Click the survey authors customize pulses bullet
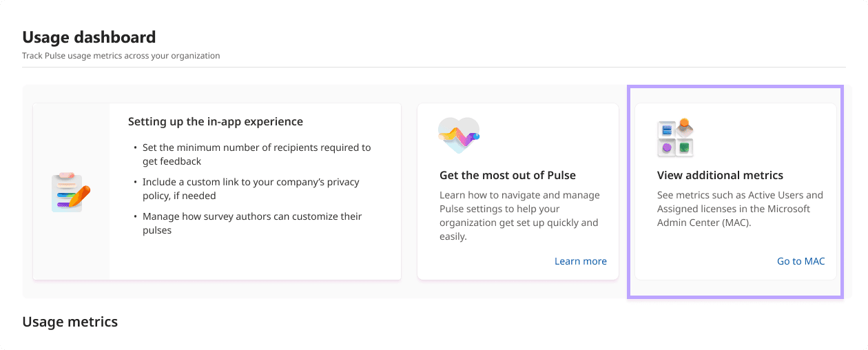This screenshot has width=868, height=350. (251, 223)
